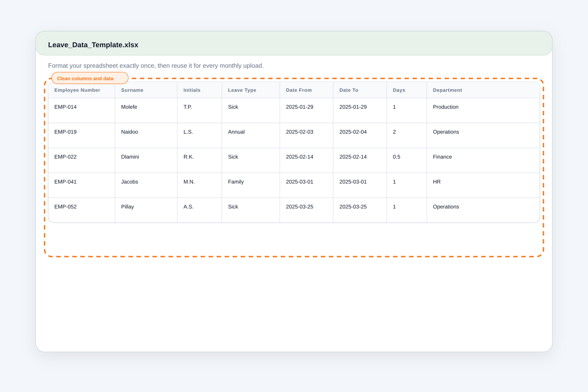Select the EMP-014 employee number cell
588x392 pixels.
82,110
